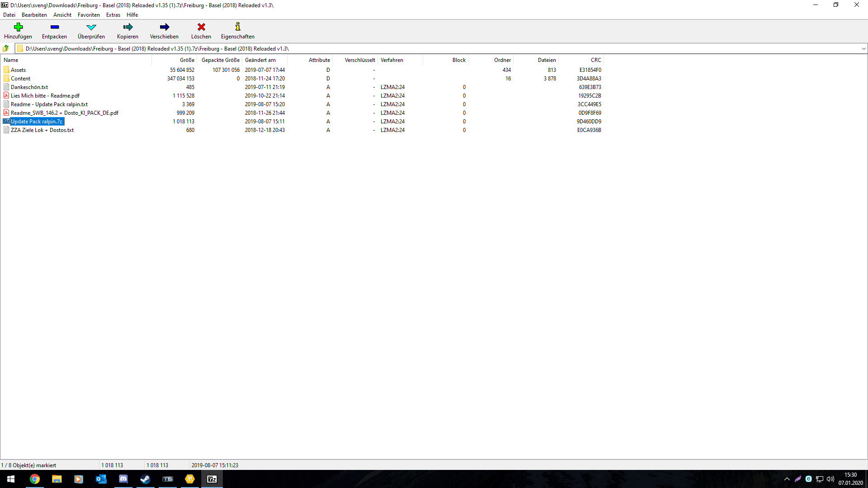Click inside the archive path field

pyautogui.click(x=407, y=49)
